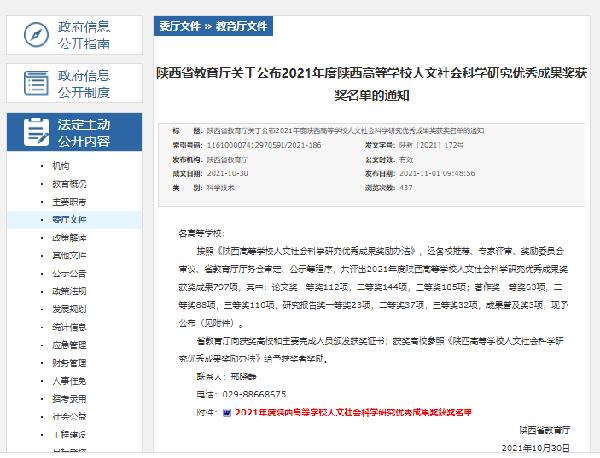
Task: Select the 法定主动公开内容 section header
Action: point(83,132)
